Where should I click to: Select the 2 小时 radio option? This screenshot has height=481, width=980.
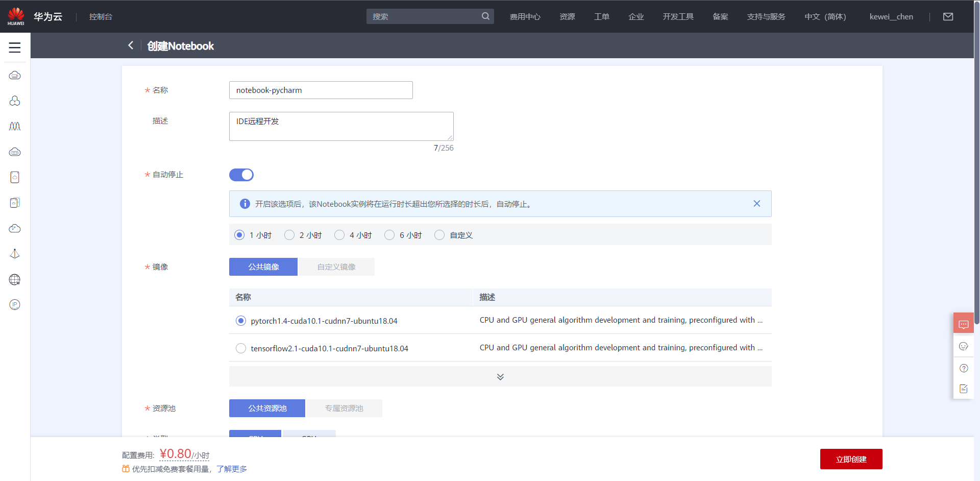pos(289,235)
